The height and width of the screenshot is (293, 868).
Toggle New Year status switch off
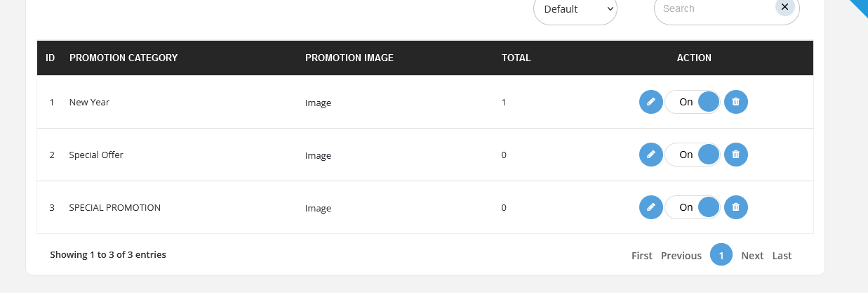[x=693, y=102]
